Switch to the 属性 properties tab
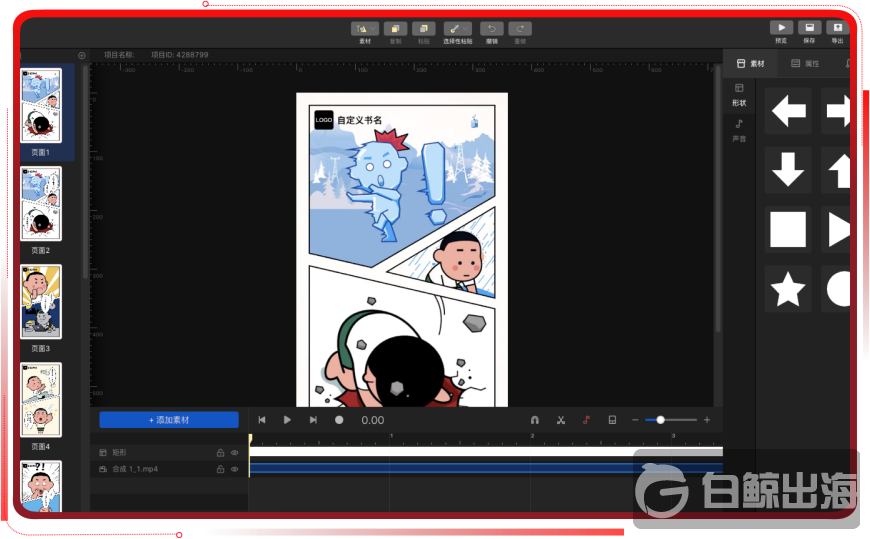This screenshot has height=539, width=870. [x=805, y=63]
